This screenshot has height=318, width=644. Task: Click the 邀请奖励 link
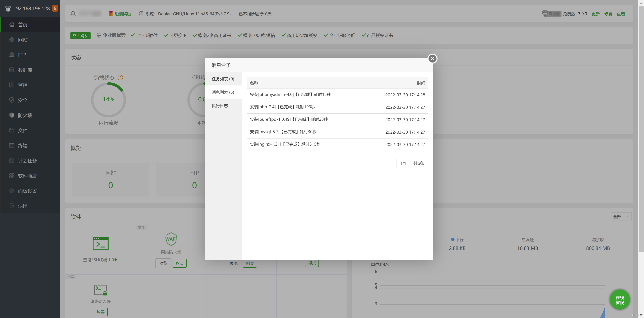[x=123, y=14]
